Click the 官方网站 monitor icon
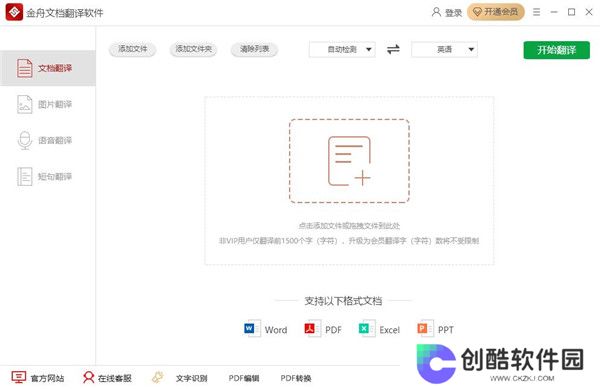 point(18,378)
